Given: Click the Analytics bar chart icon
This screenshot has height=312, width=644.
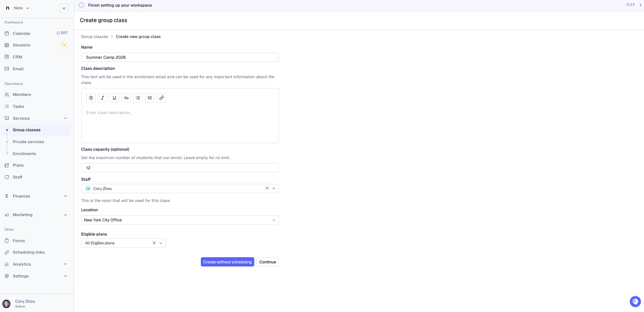Looking at the screenshot, I should tap(7, 264).
